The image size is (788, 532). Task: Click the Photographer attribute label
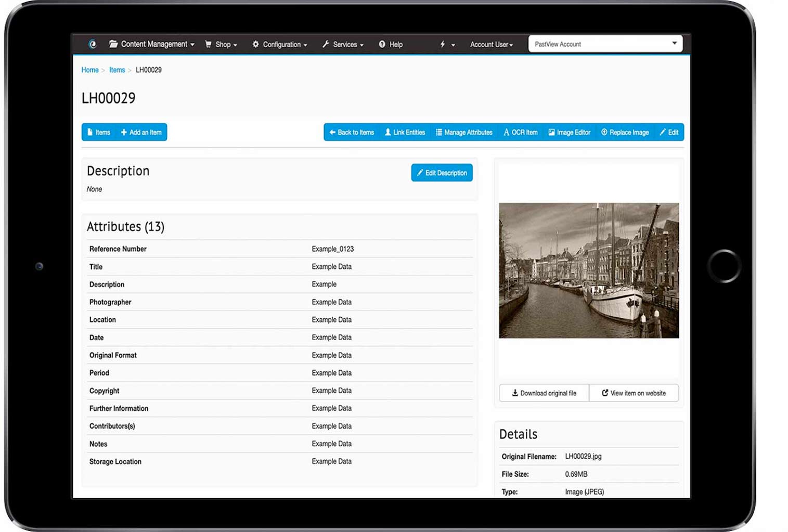[x=110, y=302]
